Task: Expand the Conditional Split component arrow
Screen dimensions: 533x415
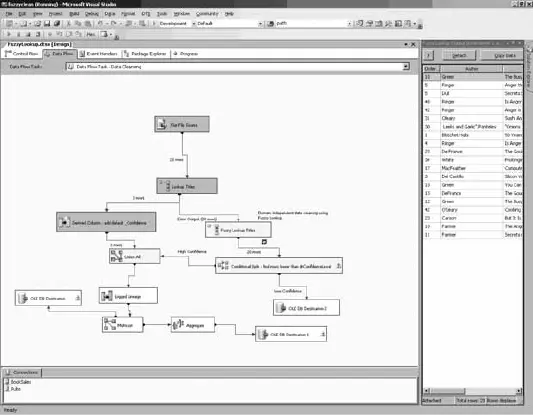Action: tap(339, 266)
